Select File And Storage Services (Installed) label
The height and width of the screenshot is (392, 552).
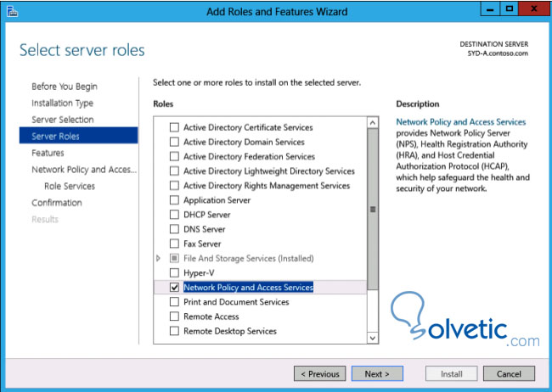[249, 258]
